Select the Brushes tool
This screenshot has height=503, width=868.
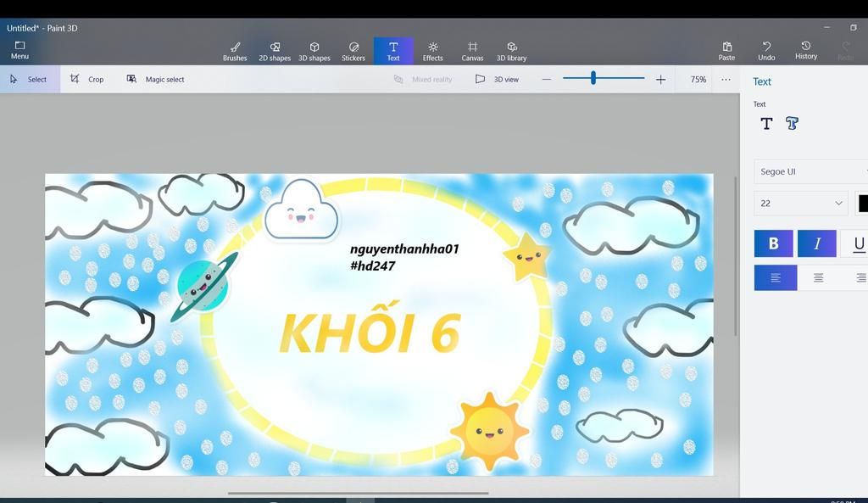click(x=235, y=51)
